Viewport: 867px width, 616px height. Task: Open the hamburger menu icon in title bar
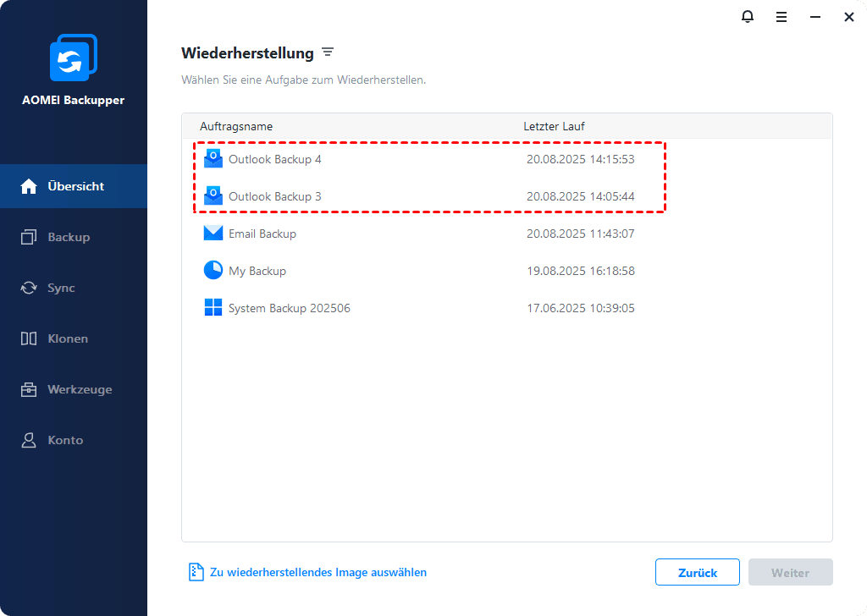click(781, 17)
